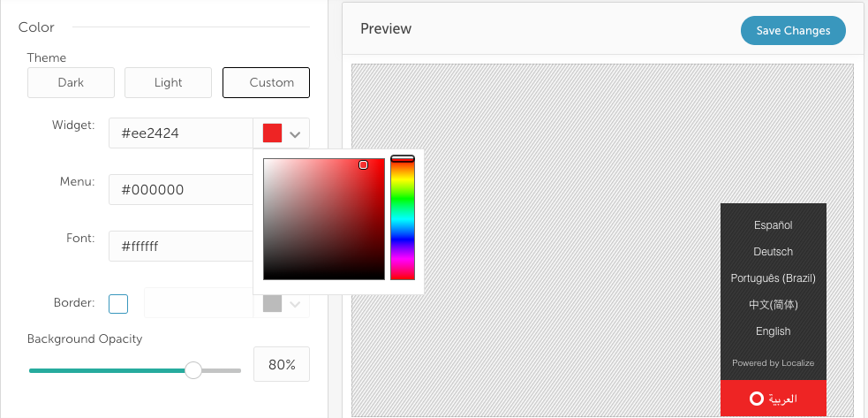Viewport: 868px width, 418px height.
Task: Click the Border color hex field
Action: (x=199, y=303)
